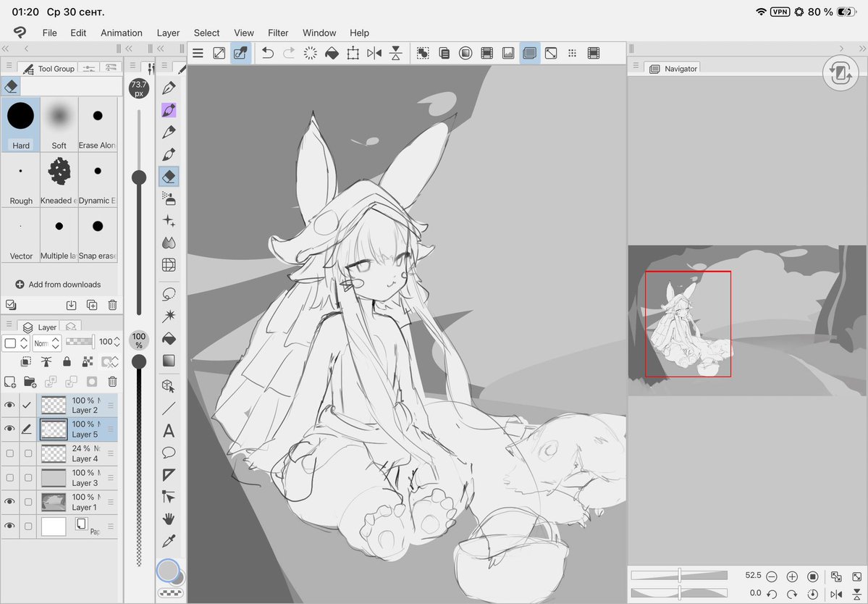Select the Object operation cube tool
This screenshot has width=868, height=604.
click(169, 386)
